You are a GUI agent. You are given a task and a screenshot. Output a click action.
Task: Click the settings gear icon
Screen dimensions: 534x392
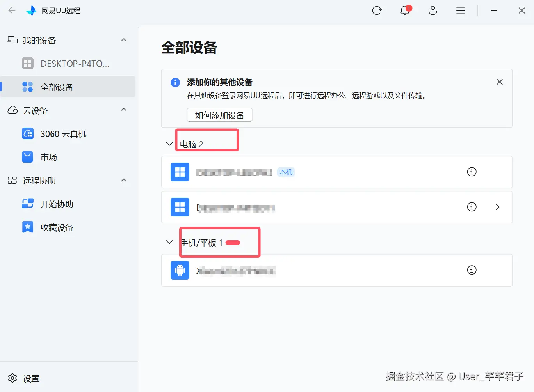click(12, 378)
